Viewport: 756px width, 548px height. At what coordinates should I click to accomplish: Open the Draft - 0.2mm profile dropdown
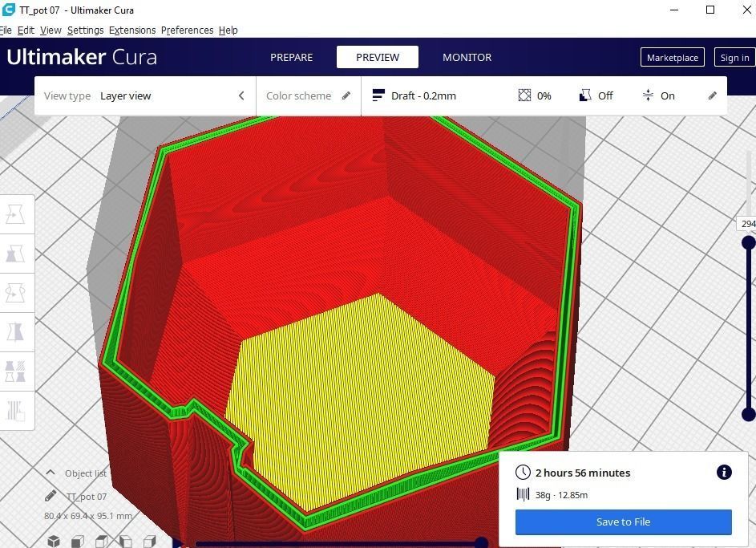tap(414, 95)
